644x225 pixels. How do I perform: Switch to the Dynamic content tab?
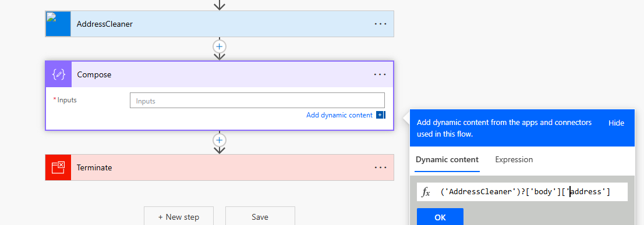click(447, 160)
